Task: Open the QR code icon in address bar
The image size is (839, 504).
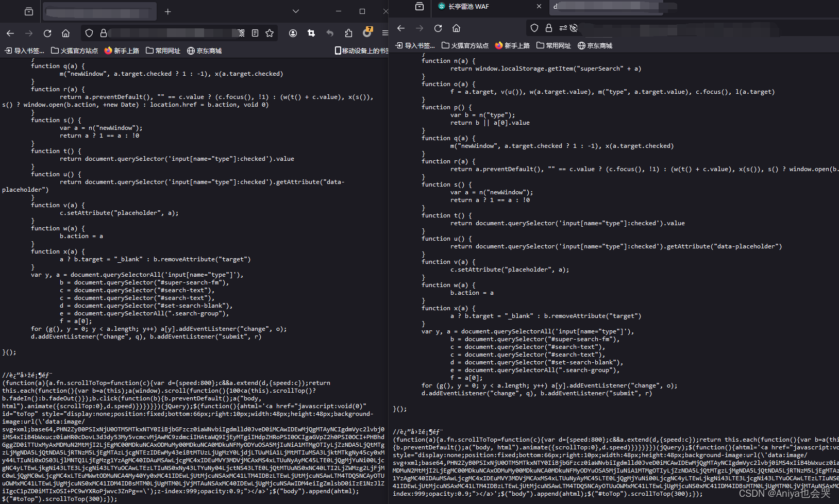Action: (241, 33)
